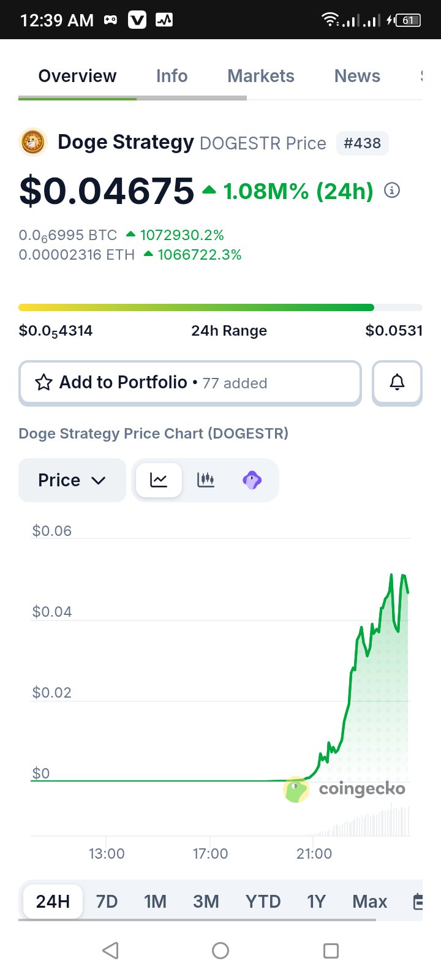The image size is (441, 980).
Task: Click the info icon beside 24h change
Action: pos(392,190)
